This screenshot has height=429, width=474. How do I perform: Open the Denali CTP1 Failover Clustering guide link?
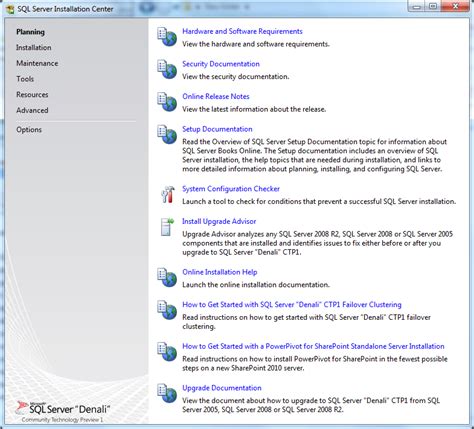pyautogui.click(x=292, y=305)
